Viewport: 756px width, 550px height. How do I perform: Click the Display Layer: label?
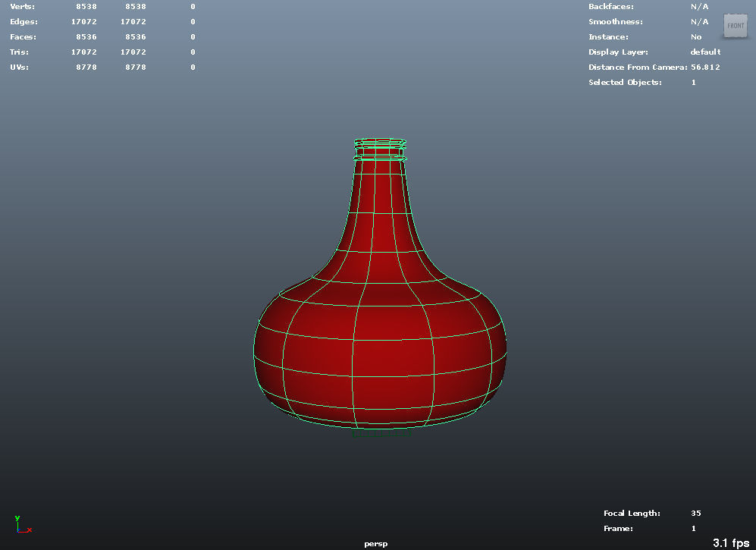coord(618,52)
